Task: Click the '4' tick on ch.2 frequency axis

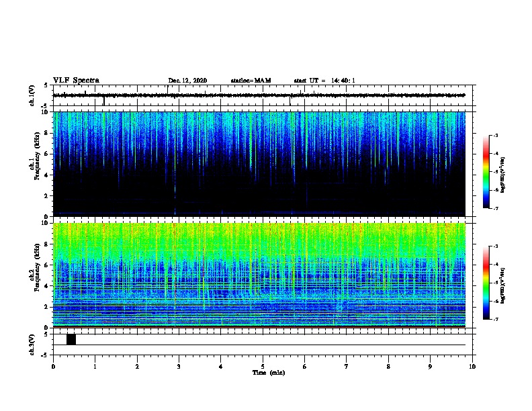Action: [46, 286]
